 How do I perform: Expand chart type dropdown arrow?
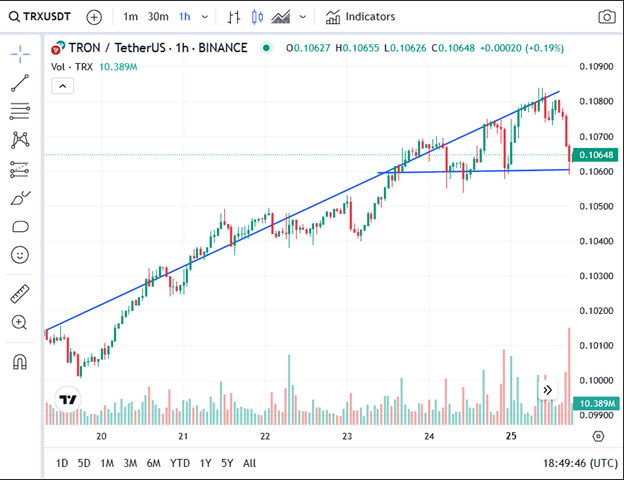tap(303, 17)
